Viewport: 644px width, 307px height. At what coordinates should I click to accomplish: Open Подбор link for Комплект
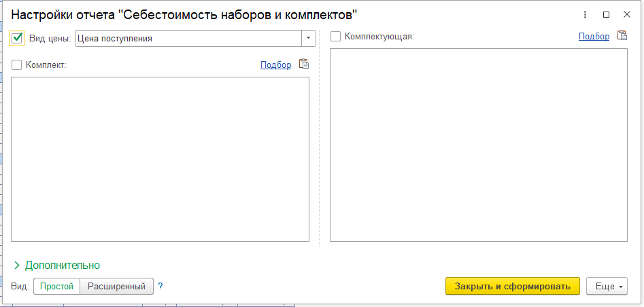point(275,65)
